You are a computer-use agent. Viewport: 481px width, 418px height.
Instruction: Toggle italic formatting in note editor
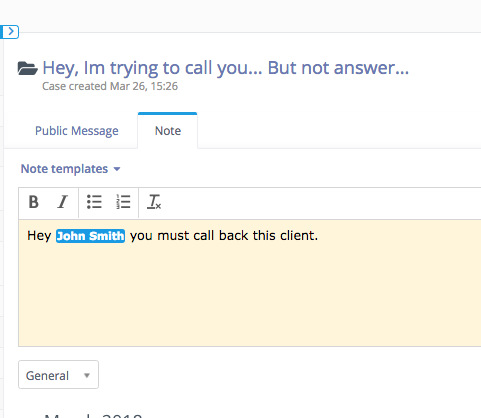coord(62,202)
